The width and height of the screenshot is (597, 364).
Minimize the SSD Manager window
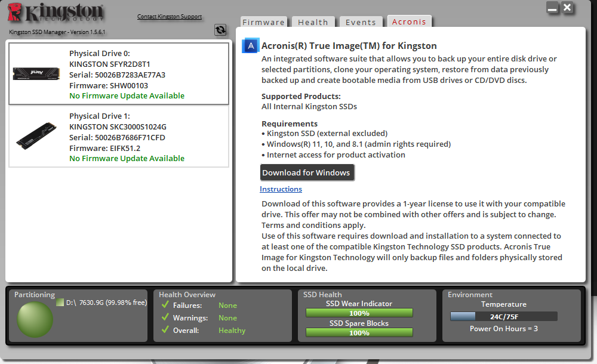click(x=552, y=8)
